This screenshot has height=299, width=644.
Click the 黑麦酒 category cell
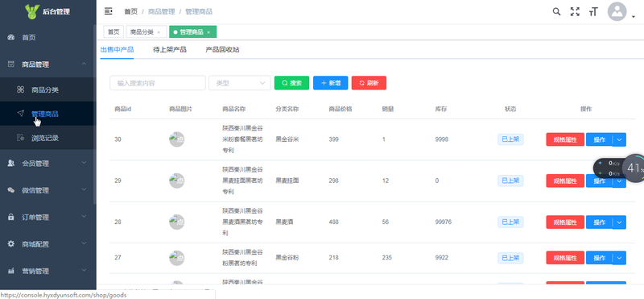pyautogui.click(x=284, y=222)
